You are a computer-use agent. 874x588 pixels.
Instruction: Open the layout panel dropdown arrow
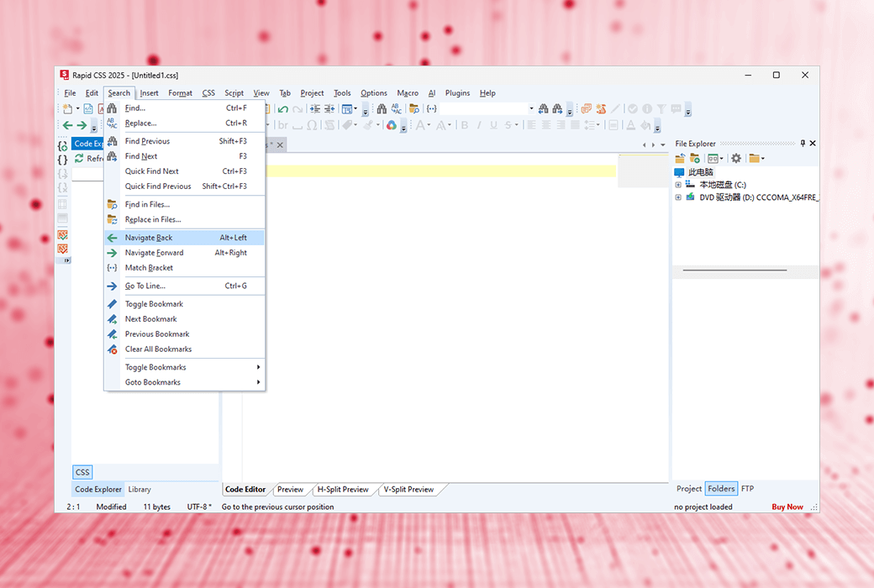click(355, 108)
